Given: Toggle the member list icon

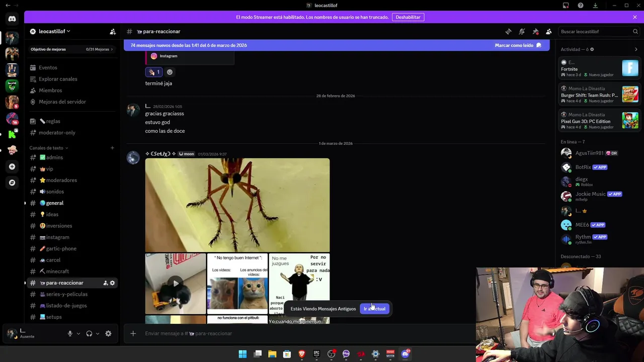Looking at the screenshot, I should click(549, 31).
